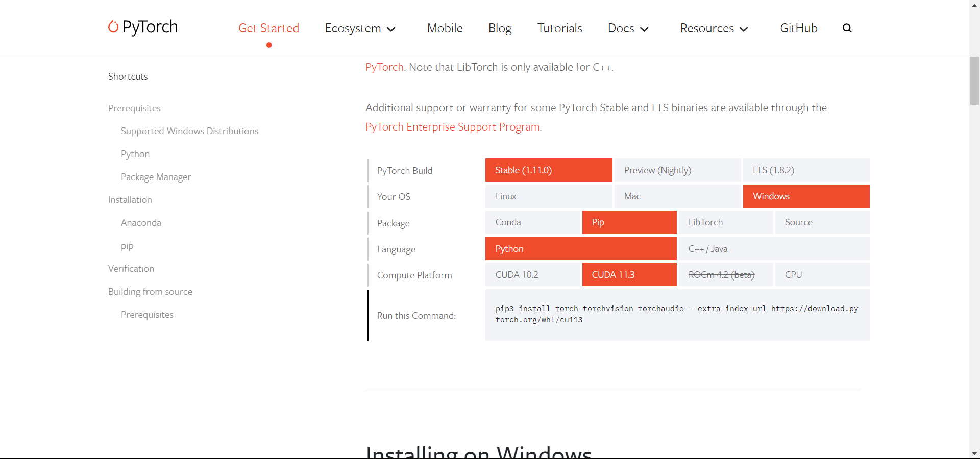
Task: Select the Conda package option
Action: pos(533,222)
